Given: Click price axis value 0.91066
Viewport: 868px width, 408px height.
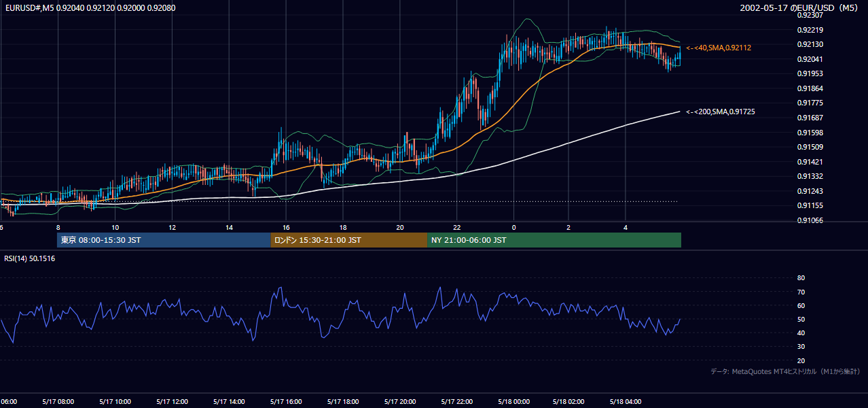Looking at the screenshot, I should [810, 220].
